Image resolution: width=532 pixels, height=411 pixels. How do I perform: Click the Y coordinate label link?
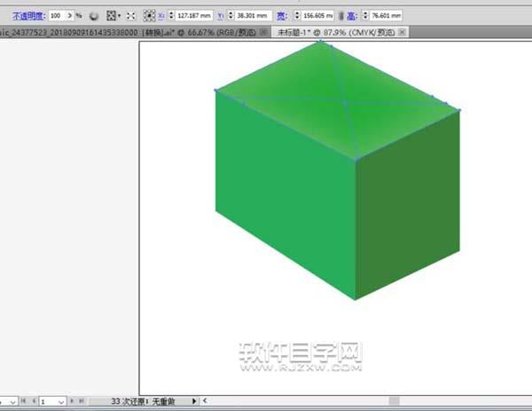point(221,16)
